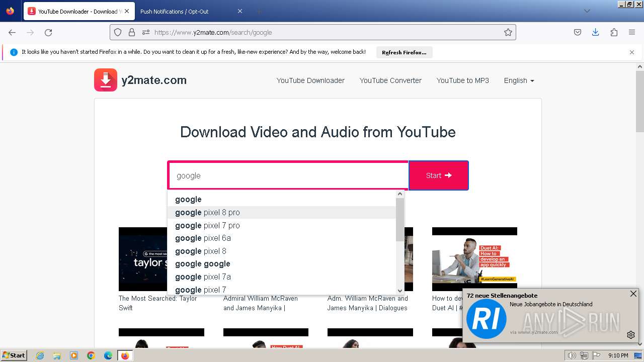
Task: Open 'Admiral William McRaven and James Manyika' title
Action: [261, 303]
